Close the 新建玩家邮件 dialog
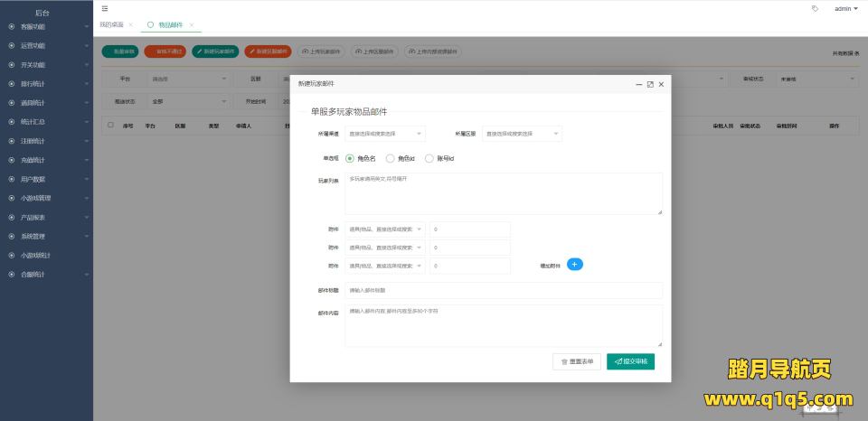The image size is (868, 421). pyautogui.click(x=661, y=84)
